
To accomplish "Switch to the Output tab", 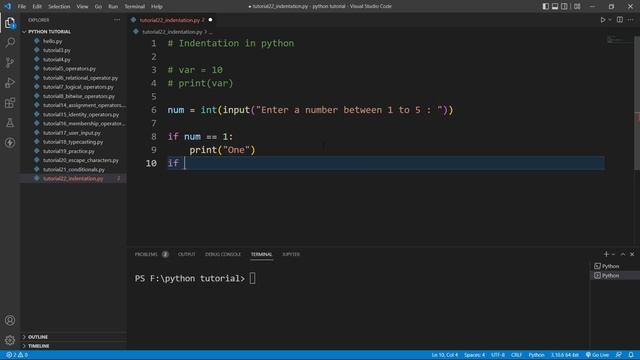I will tap(187, 254).
